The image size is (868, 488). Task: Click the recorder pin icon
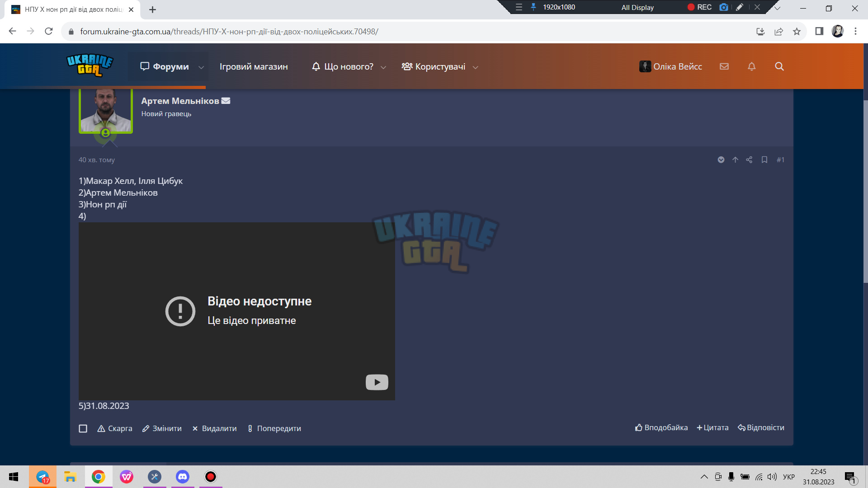coord(533,7)
